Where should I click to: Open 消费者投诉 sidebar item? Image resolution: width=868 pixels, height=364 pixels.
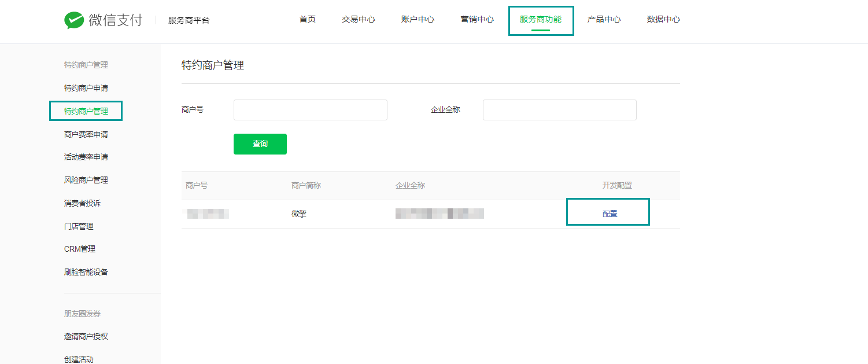click(83, 203)
